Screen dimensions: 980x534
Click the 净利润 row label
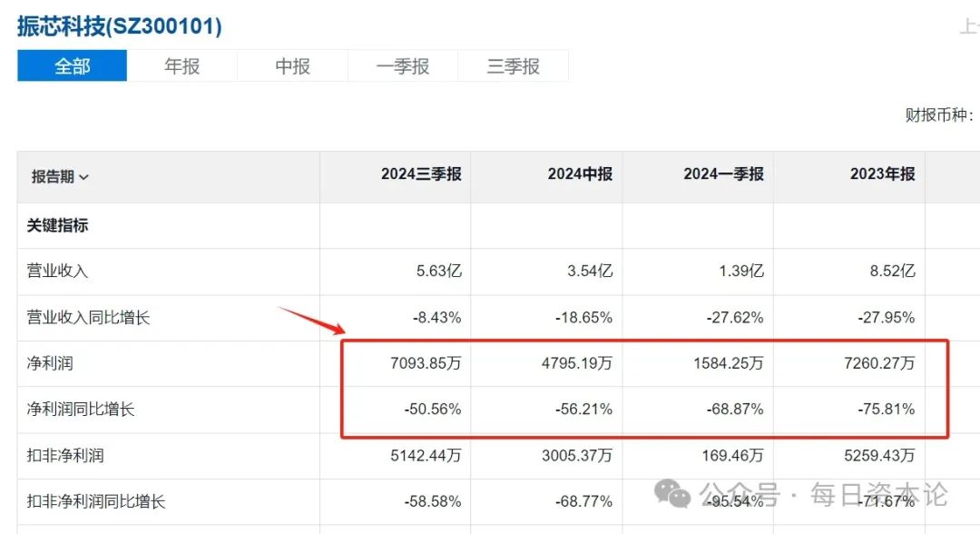(x=50, y=363)
